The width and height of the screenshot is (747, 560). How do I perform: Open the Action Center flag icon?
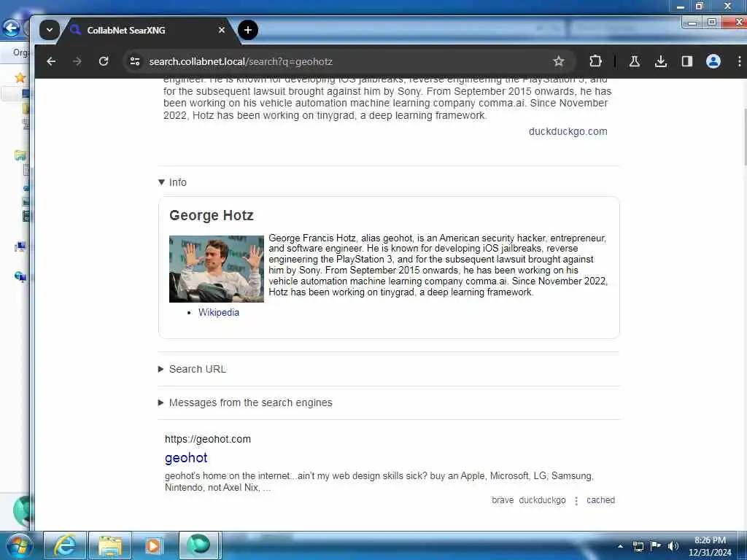coord(656,545)
